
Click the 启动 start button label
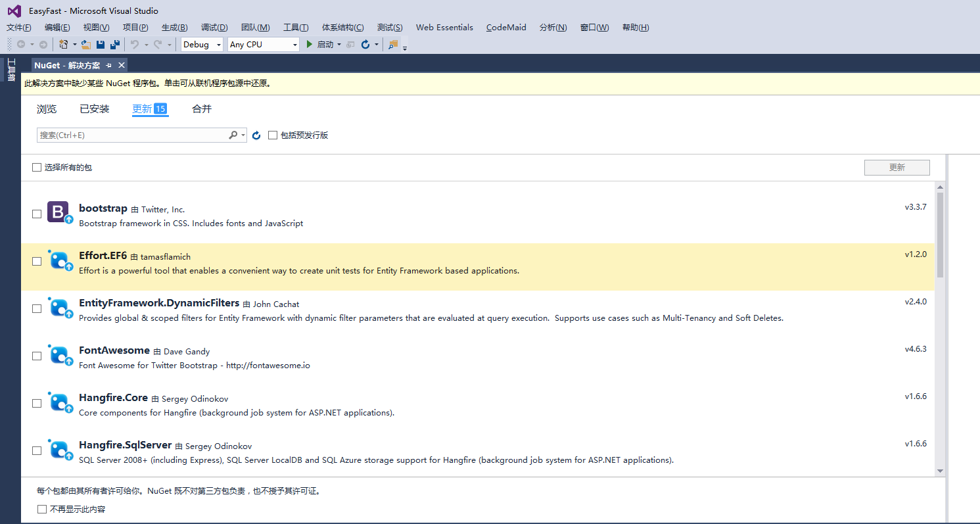325,45
